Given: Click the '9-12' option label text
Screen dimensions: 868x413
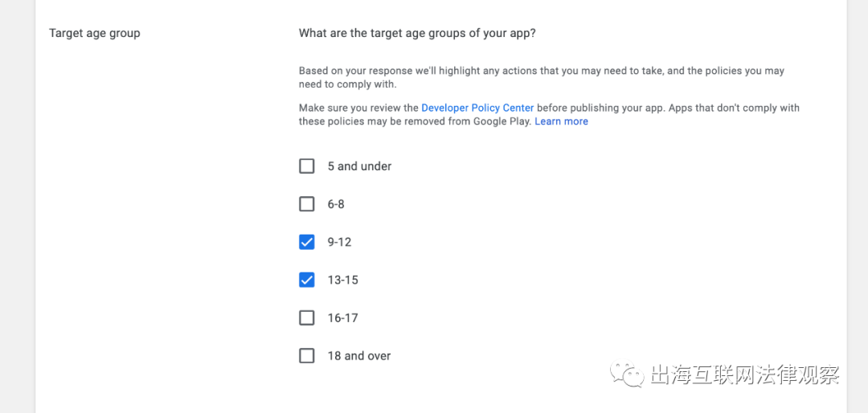Looking at the screenshot, I should (339, 242).
